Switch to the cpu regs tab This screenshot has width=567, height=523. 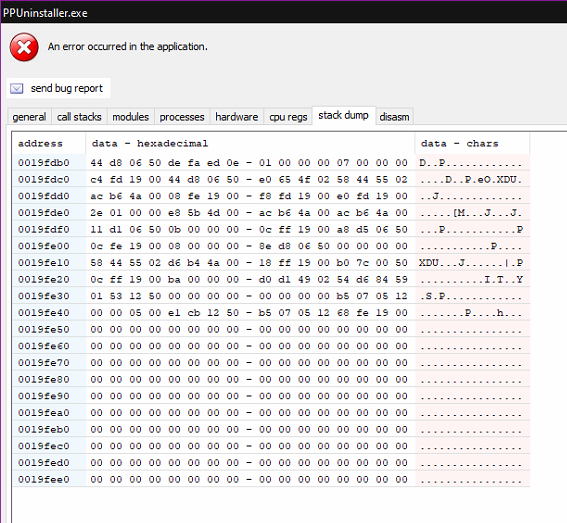point(288,117)
